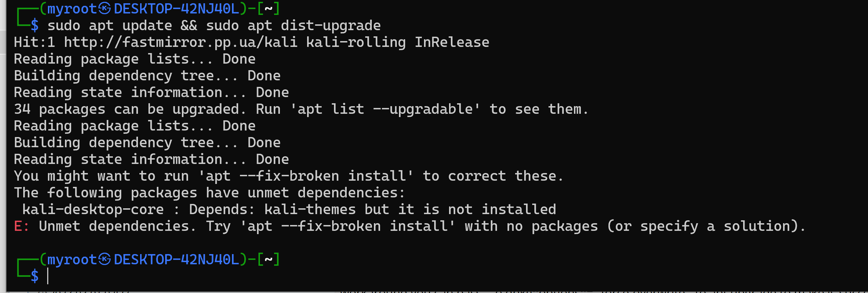This screenshot has width=868, height=293.
Task: Click the "&&" operator in the command
Action: [x=189, y=25]
